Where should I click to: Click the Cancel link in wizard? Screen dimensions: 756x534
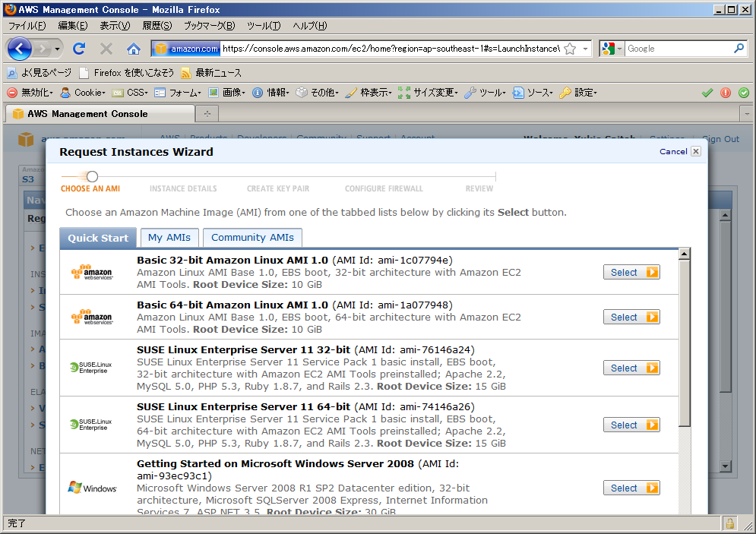673,152
